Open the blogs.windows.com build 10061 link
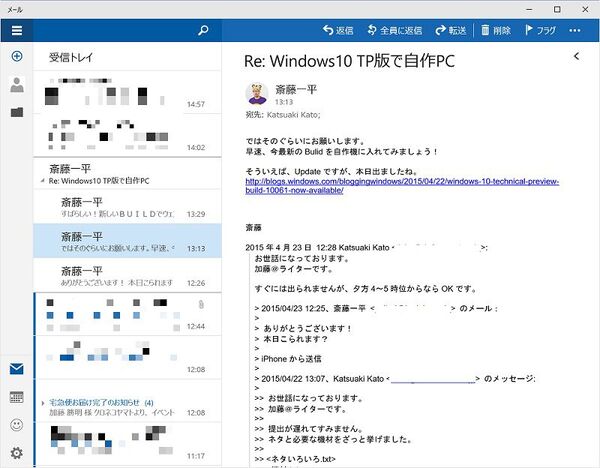The width and height of the screenshot is (600, 468). pyautogui.click(x=402, y=186)
